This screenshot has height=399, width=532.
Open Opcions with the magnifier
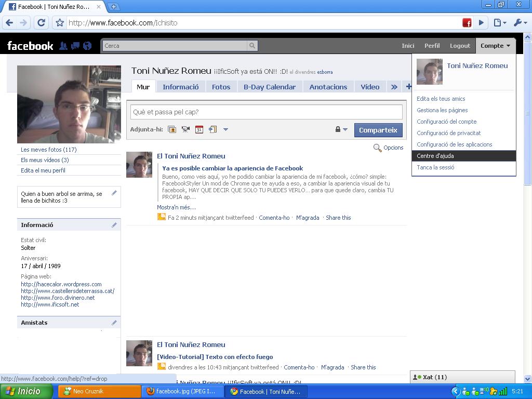tap(389, 148)
